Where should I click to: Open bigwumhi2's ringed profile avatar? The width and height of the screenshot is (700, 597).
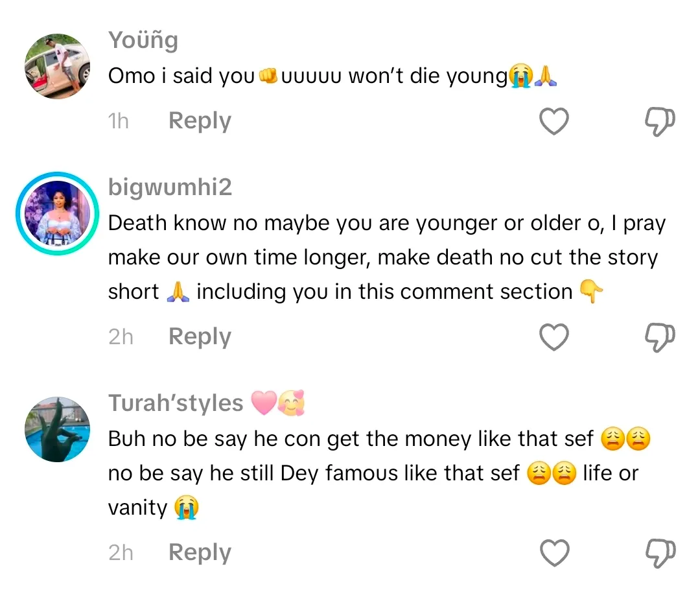click(x=57, y=213)
